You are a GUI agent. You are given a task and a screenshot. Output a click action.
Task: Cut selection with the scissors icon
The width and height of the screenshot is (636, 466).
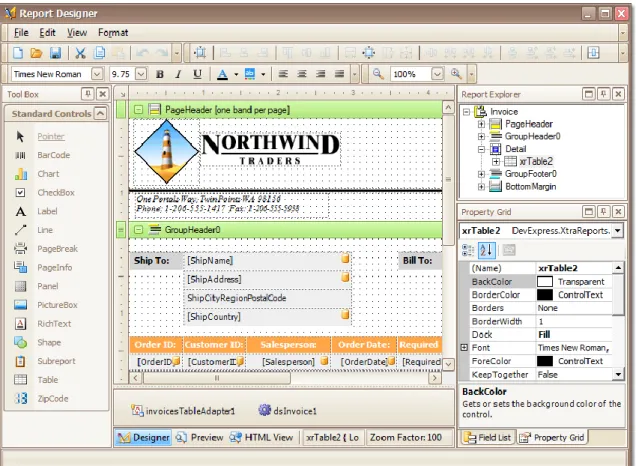80,53
